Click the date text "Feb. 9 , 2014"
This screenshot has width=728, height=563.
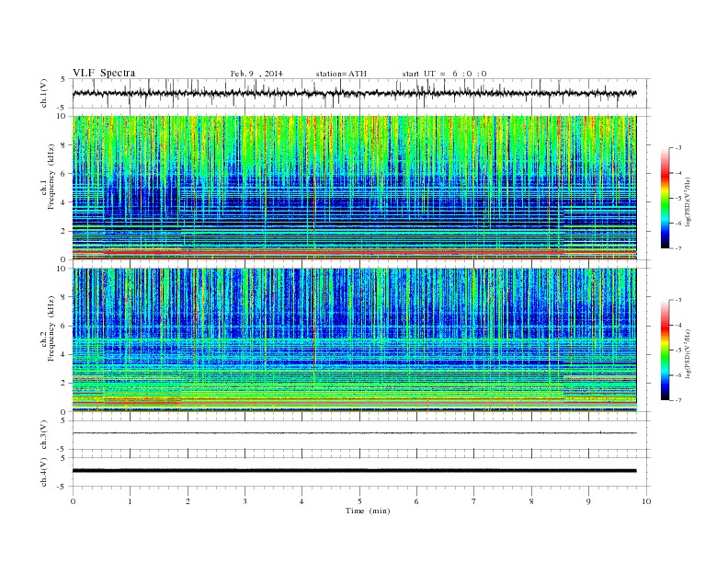256,74
